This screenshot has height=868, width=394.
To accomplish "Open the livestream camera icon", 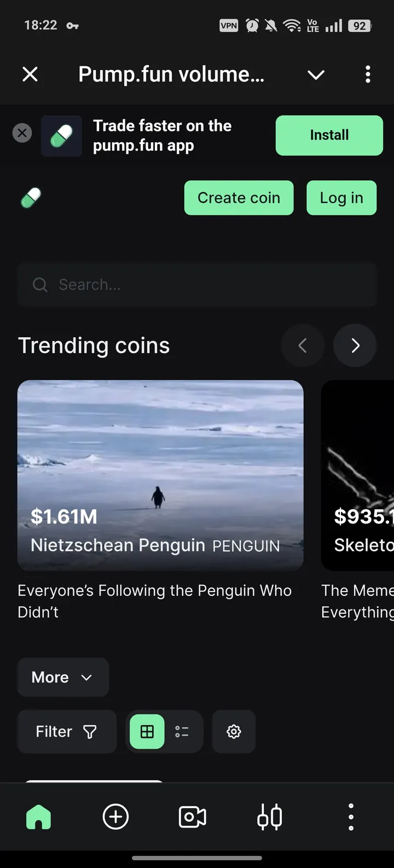I will coord(192,817).
